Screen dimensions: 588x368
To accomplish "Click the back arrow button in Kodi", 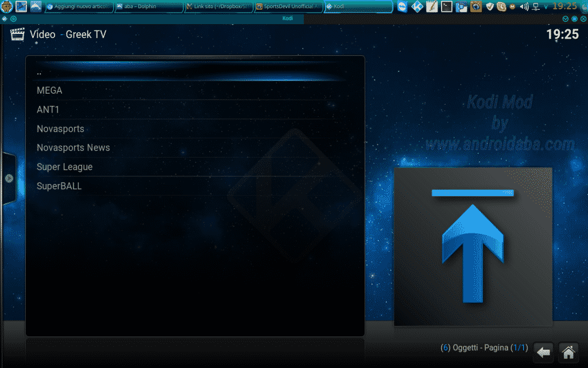I will point(543,352).
